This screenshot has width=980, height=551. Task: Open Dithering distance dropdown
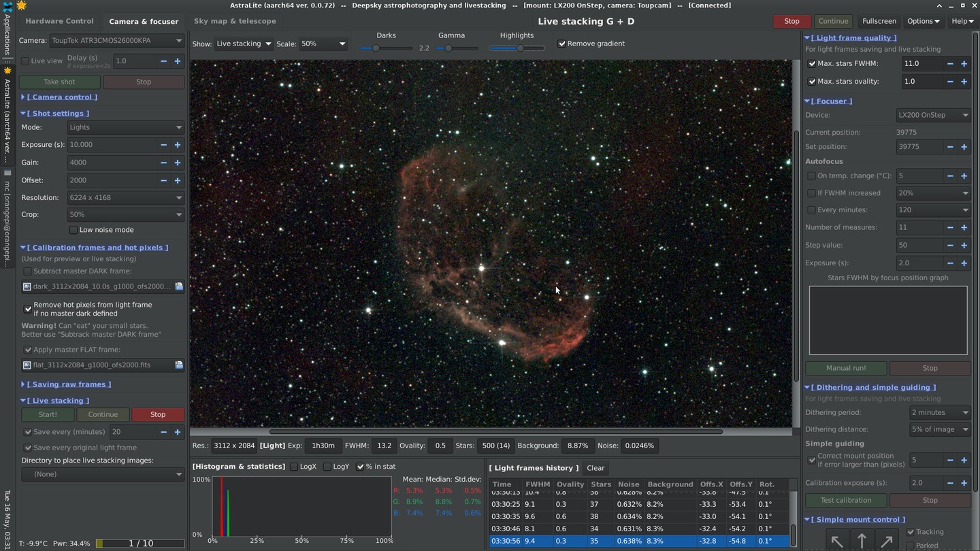(x=941, y=429)
